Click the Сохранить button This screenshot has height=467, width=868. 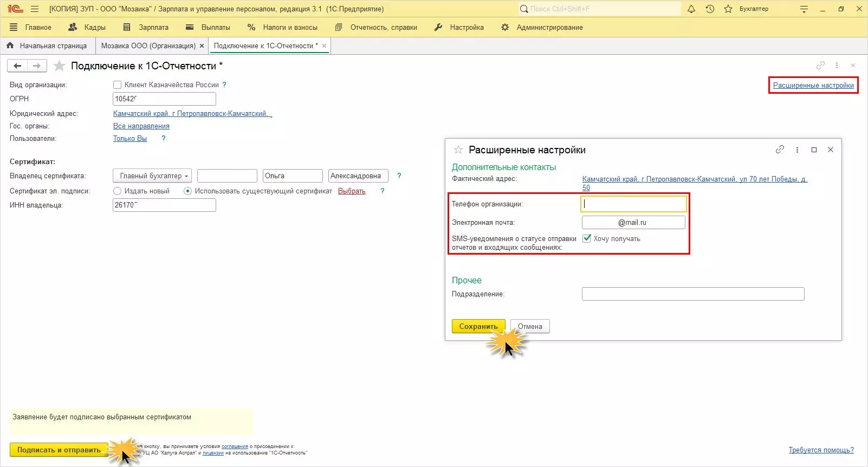coord(478,326)
